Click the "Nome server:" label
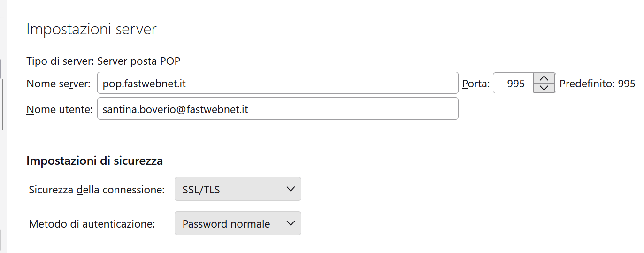The width and height of the screenshot is (644, 253). tap(58, 84)
